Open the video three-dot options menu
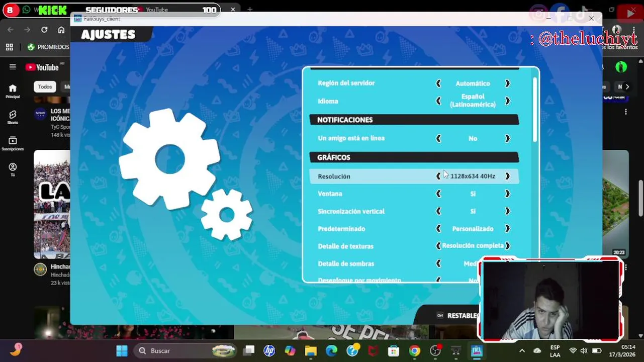This screenshot has height=362, width=644. click(x=626, y=112)
